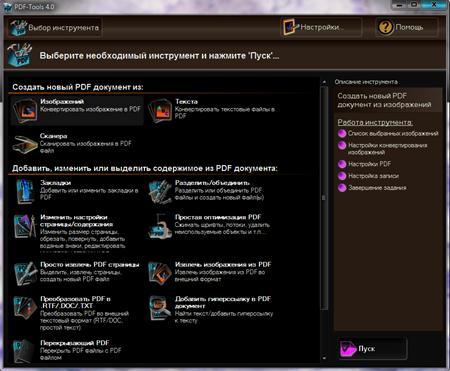The image size is (450, 371).
Task: Select the Разделить/объединить tool icon
Action: click(x=160, y=191)
